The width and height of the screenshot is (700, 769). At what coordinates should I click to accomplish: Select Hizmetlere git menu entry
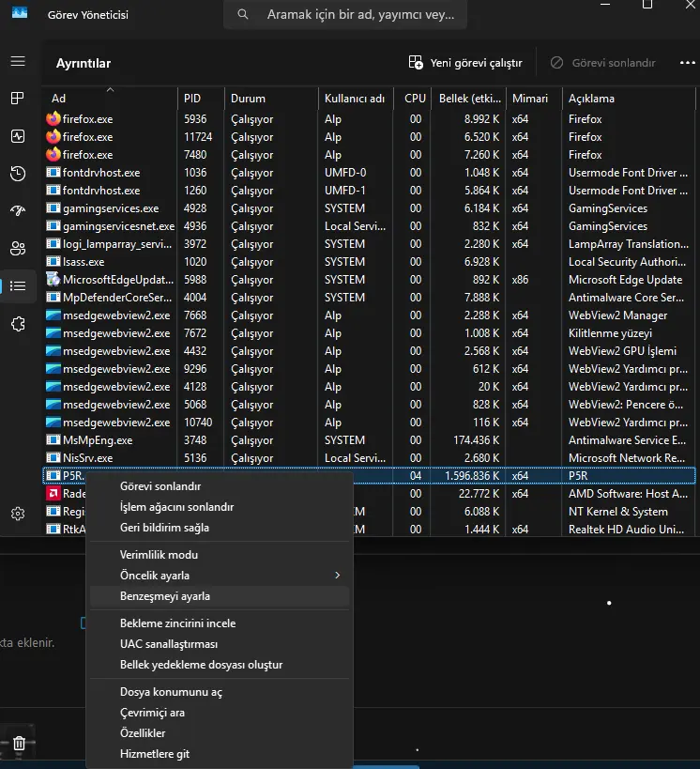coord(220,753)
